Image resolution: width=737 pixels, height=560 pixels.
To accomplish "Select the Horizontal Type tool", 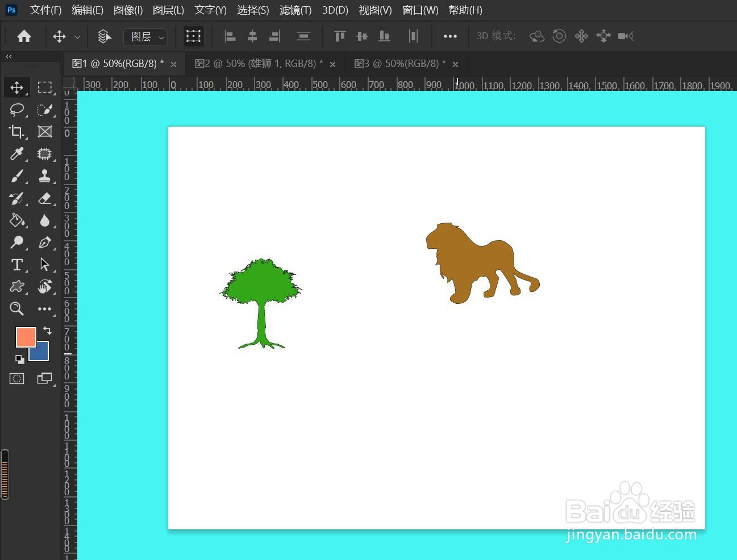I will [16, 265].
